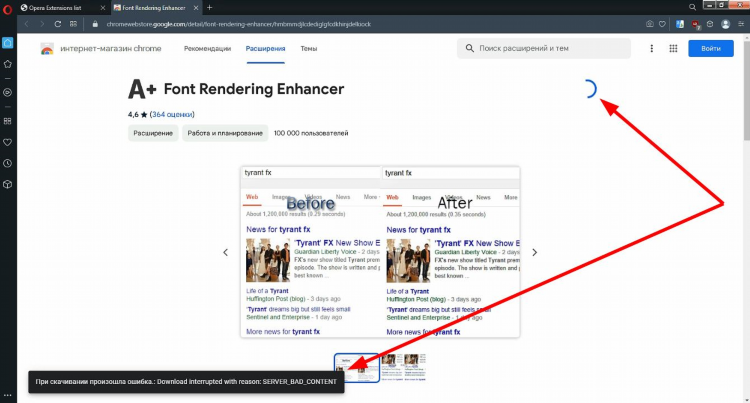This screenshot has width=750, height=403.
Task: Go forward with the toolbar arrow
Action: [x=42, y=24]
